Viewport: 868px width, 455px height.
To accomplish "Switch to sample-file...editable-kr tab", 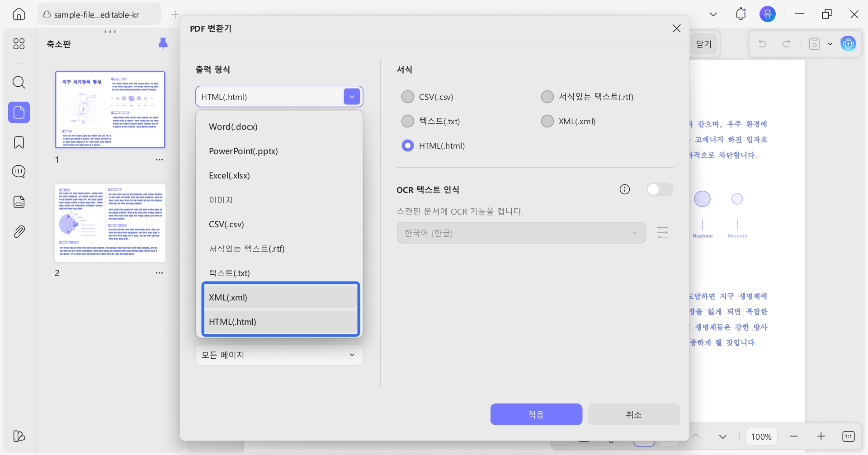I will click(99, 14).
